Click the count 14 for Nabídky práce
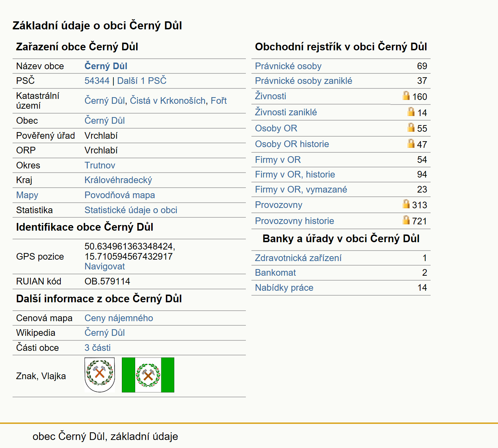Viewport: 498px width, 448px height. (422, 288)
